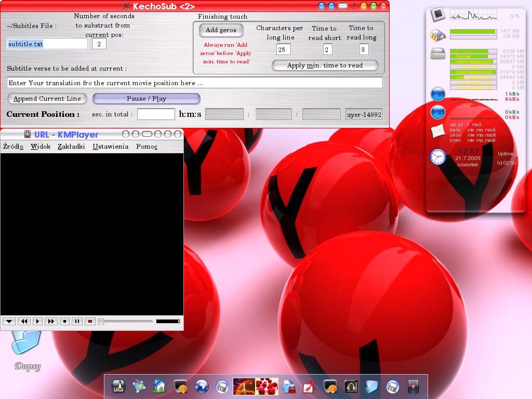Click the subtitle.txt file name field

pyautogui.click(x=47, y=44)
